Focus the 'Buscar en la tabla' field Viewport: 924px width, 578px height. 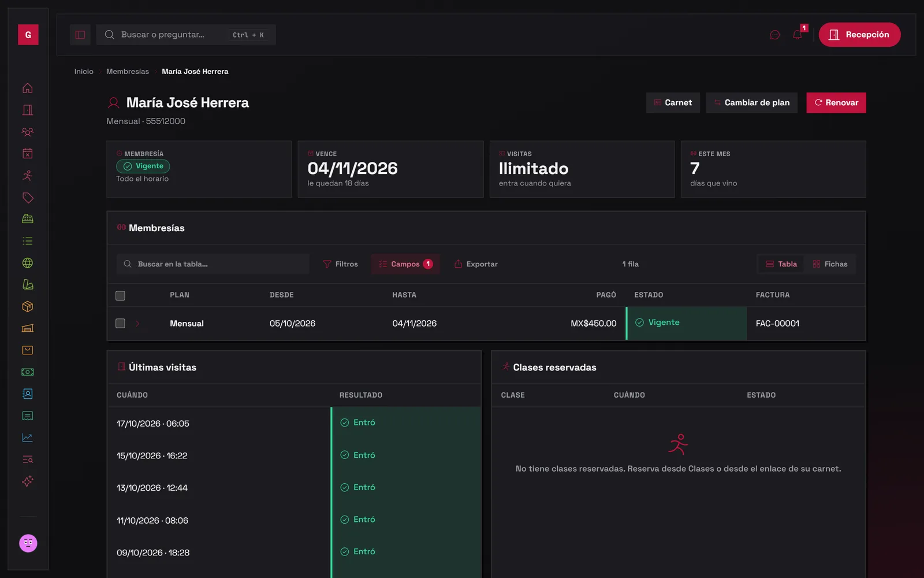click(213, 264)
